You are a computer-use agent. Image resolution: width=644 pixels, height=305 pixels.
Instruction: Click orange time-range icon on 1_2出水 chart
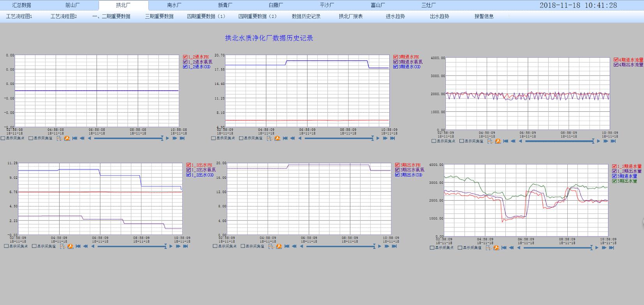click(70, 246)
